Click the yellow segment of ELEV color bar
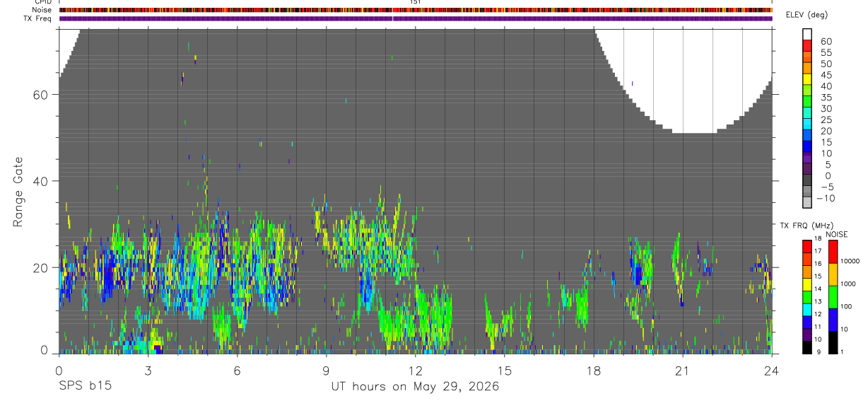The width and height of the screenshot is (868, 401). point(807,78)
